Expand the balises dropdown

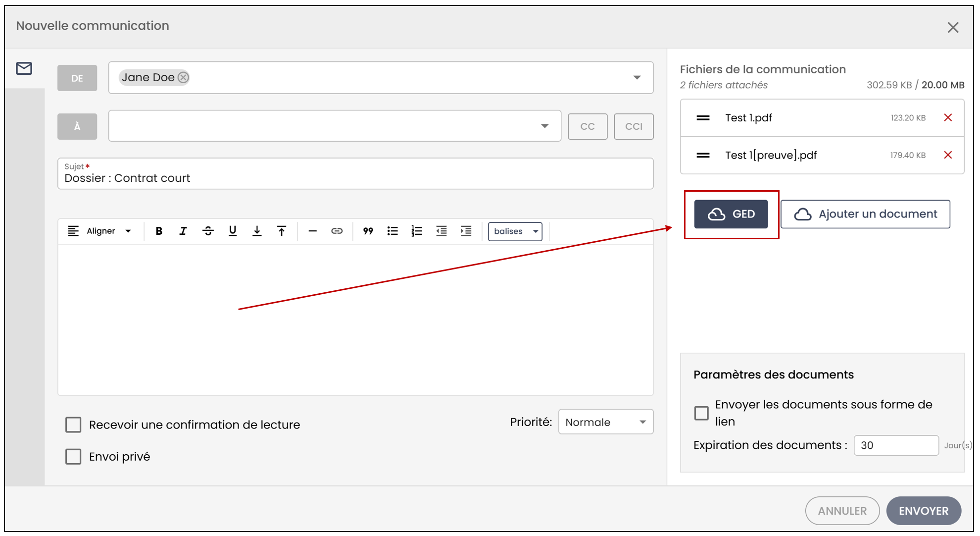(515, 231)
